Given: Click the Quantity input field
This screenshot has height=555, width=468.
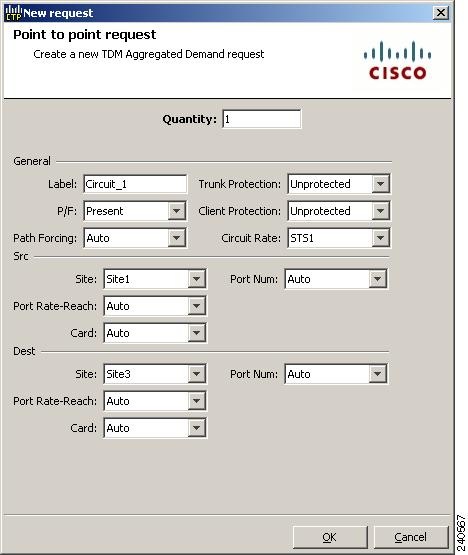Looking at the screenshot, I should pos(262,119).
